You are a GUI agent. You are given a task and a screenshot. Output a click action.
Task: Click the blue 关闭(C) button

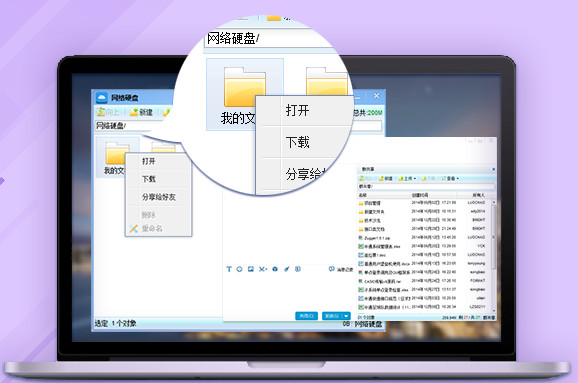pyautogui.click(x=306, y=316)
